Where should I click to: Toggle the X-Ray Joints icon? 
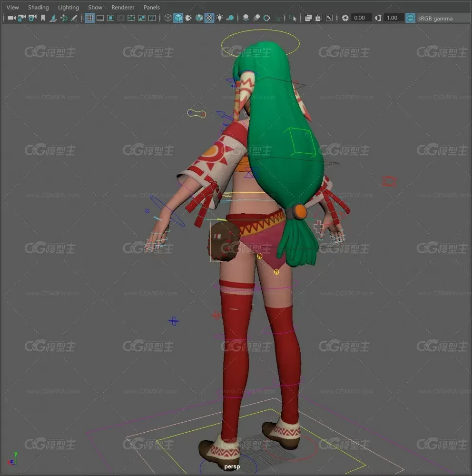pyautogui.click(x=329, y=18)
